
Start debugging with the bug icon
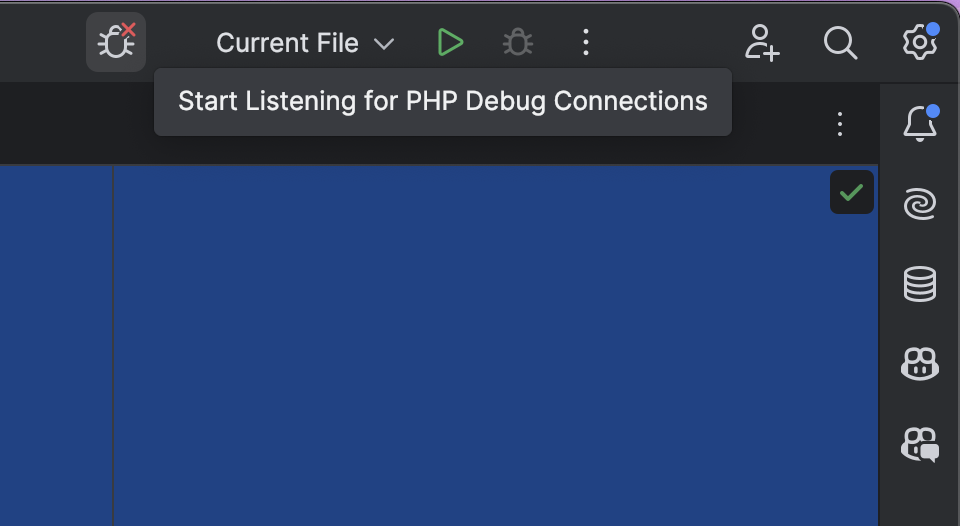click(x=518, y=42)
